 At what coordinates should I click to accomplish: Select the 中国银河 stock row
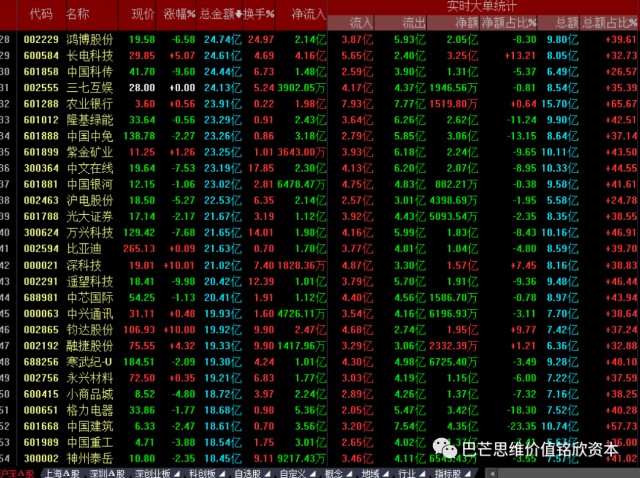pyautogui.click(x=320, y=185)
